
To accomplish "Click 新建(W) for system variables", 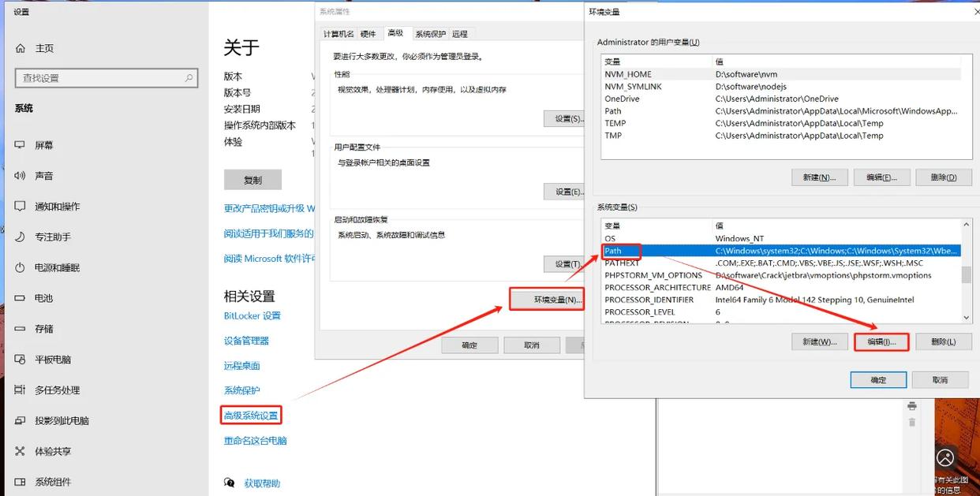I will (x=819, y=341).
